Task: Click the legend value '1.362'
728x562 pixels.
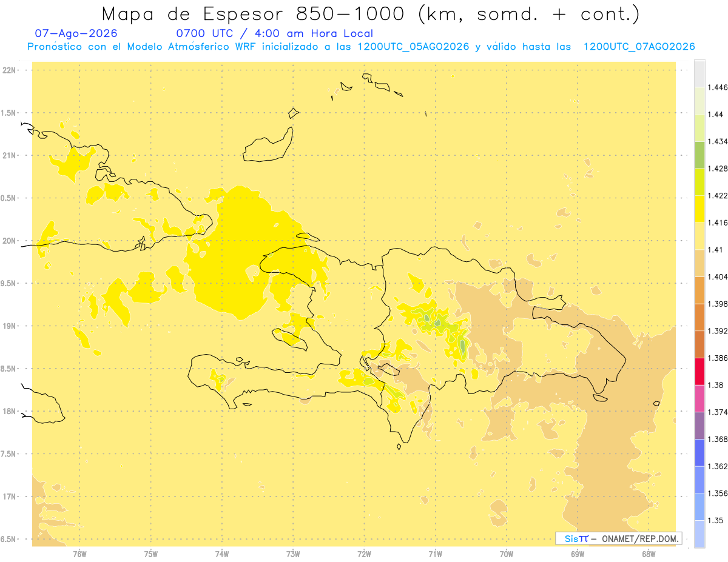Action: pos(719,466)
